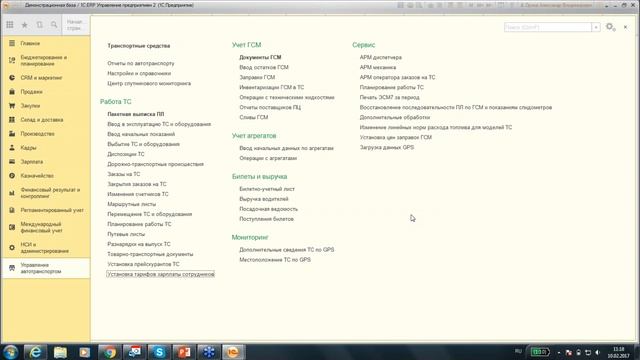The image size is (640, 360).
Task: Open Маршрутные листы
Action: [x=132, y=204]
